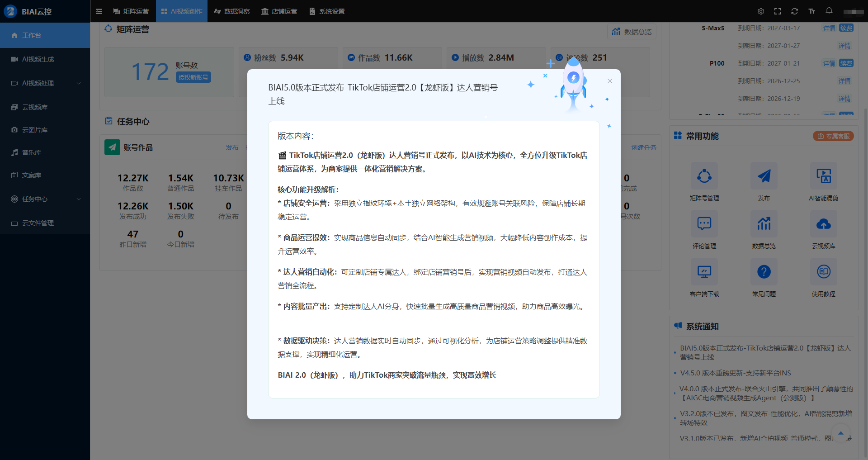
Task: Open 数据总览 shortcut icon in 常用功能
Action: (x=764, y=224)
